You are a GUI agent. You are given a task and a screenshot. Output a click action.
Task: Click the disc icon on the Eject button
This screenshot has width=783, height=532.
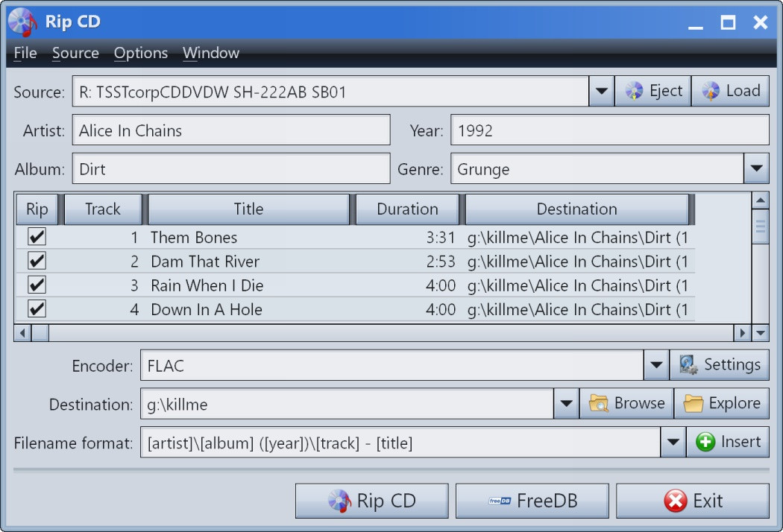[634, 92]
